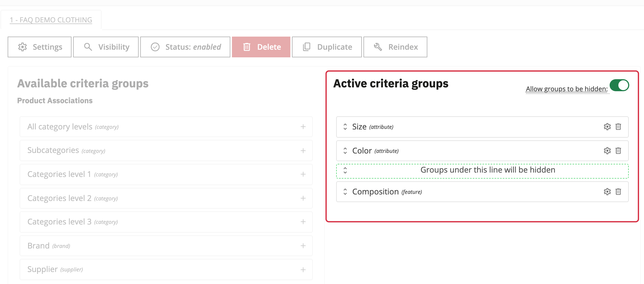Remove the Color attribute group
The height and width of the screenshot is (284, 644).
[x=618, y=151]
